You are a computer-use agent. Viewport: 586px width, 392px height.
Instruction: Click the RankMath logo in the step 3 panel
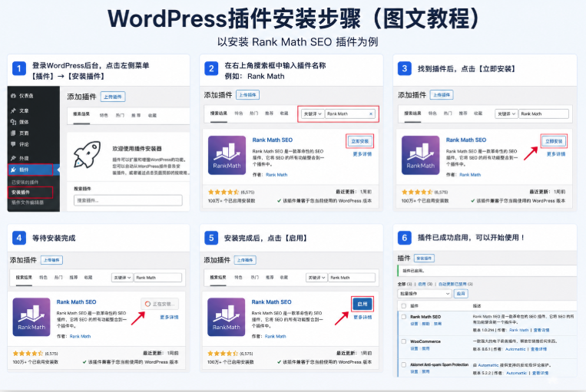[x=420, y=155]
